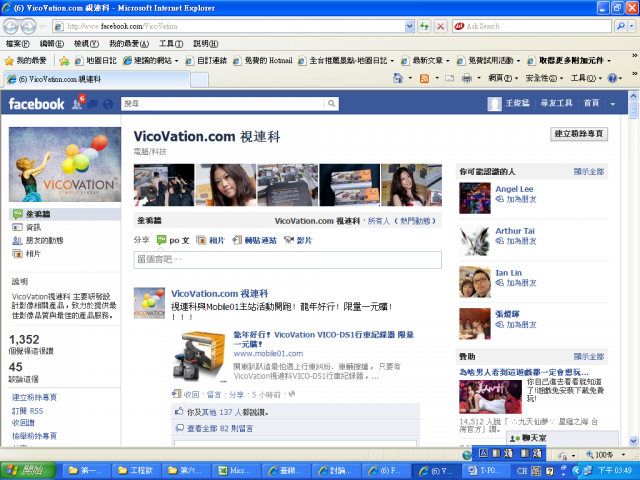The width and height of the screenshot is (640, 480).
Task: Click the comment bubble icon for 82 comments
Action: coord(180,428)
